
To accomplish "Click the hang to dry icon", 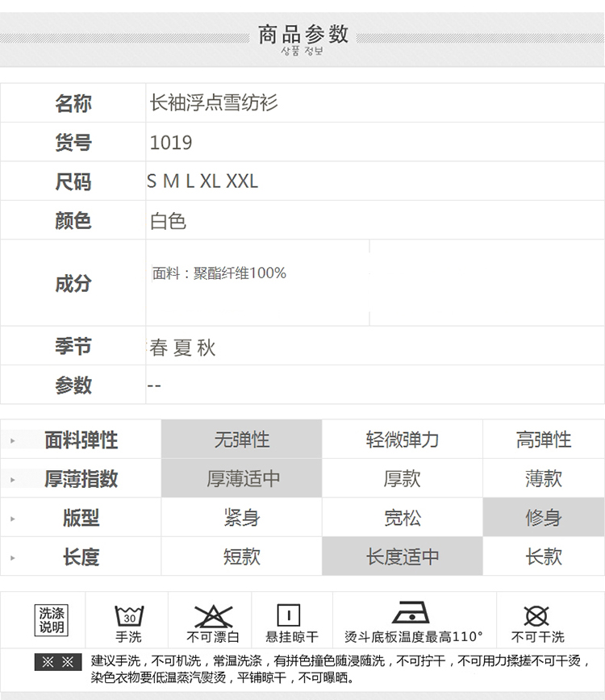I will [x=289, y=615].
